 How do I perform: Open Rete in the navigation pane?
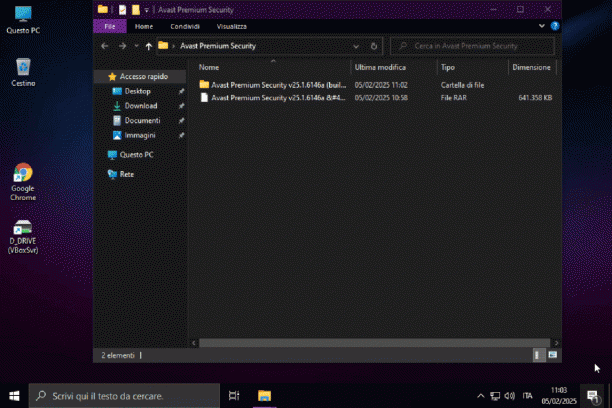(x=126, y=174)
